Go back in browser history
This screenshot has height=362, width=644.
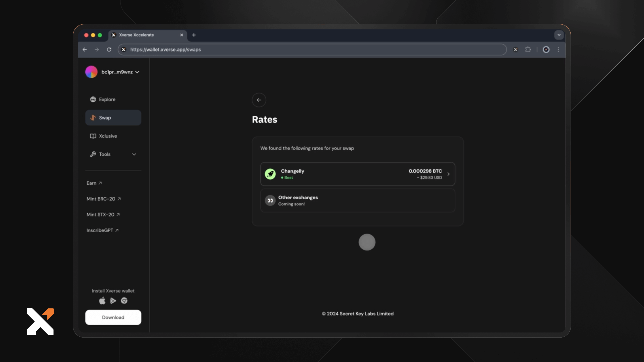point(85,49)
